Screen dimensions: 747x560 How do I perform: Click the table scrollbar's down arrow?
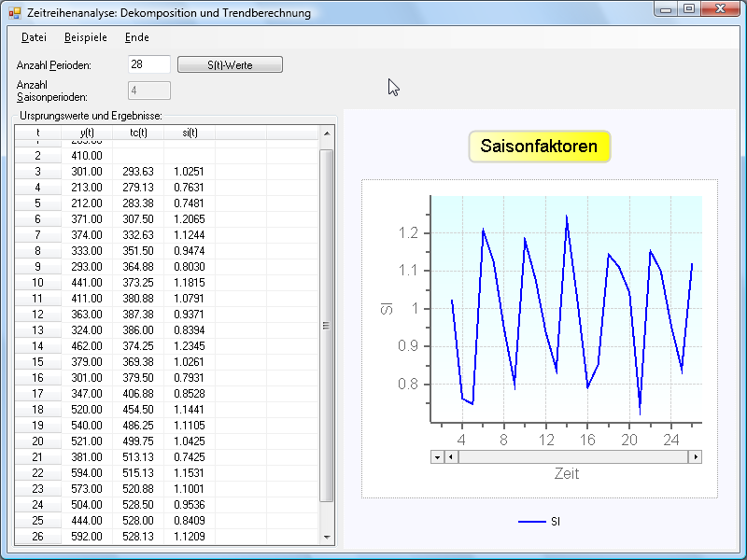point(327,538)
